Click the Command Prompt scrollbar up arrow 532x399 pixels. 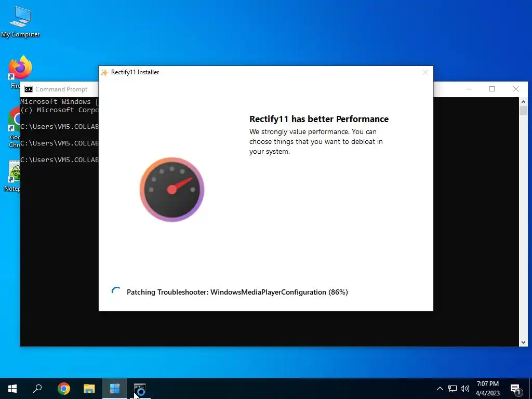523,102
